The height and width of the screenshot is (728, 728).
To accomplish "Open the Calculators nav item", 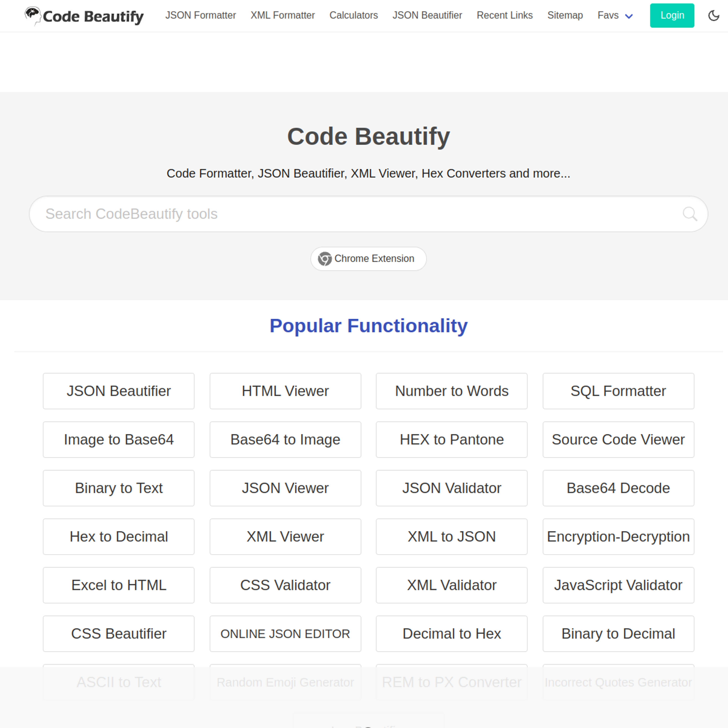I will pos(353,15).
